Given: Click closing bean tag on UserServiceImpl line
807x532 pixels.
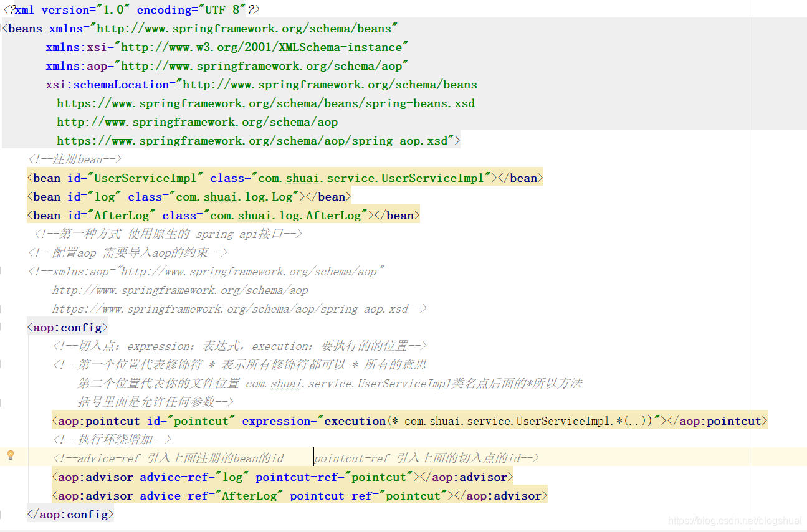Looking at the screenshot, I should 520,178.
